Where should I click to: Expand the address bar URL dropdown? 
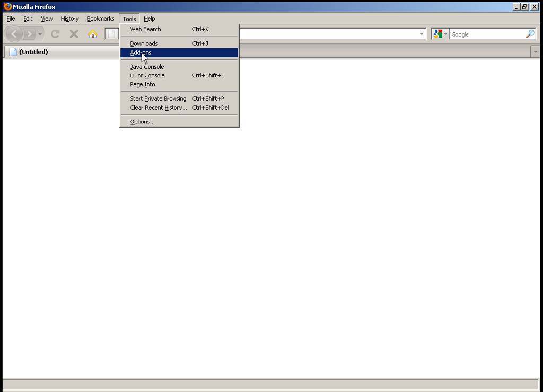click(422, 34)
